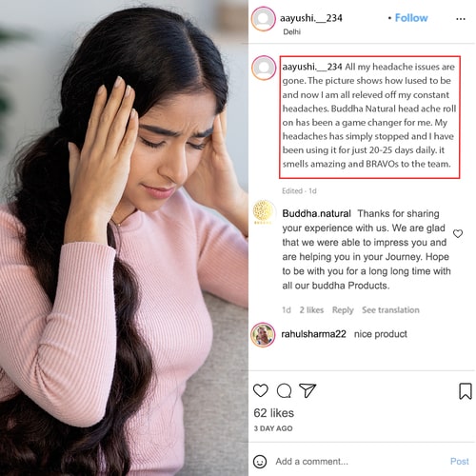Save the post with the bookmark icon
The width and height of the screenshot is (476, 476).
coord(466,390)
